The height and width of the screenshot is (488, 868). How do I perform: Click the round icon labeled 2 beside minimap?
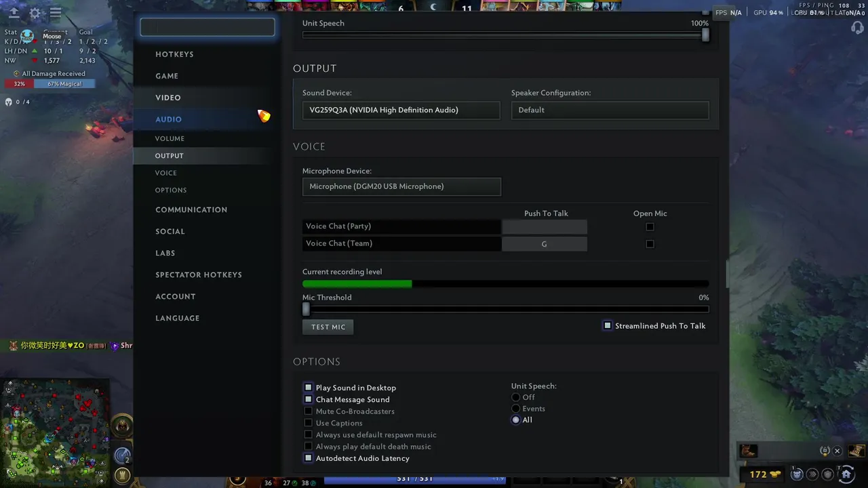122,455
